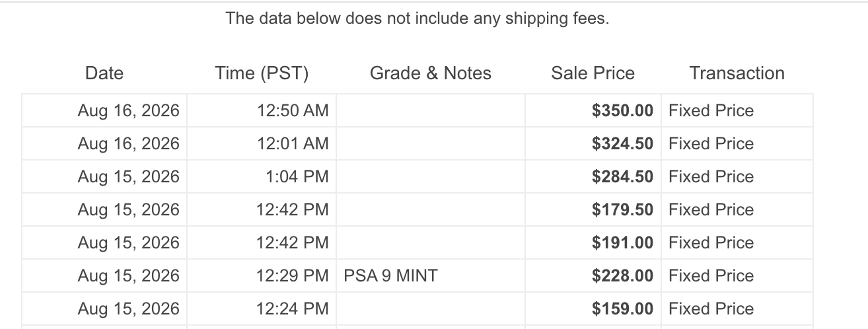Click the 12:01 AM time cell
Screen dimensions: 868x329
pos(262,143)
